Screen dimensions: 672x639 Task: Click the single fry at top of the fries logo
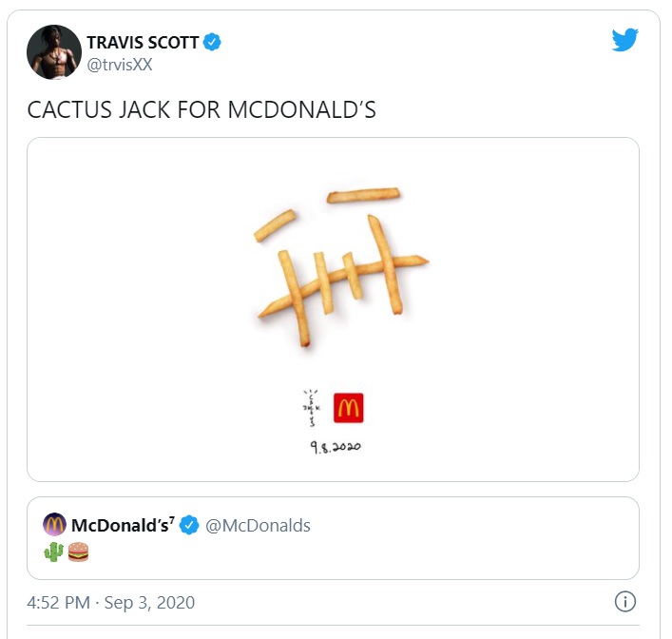363,195
